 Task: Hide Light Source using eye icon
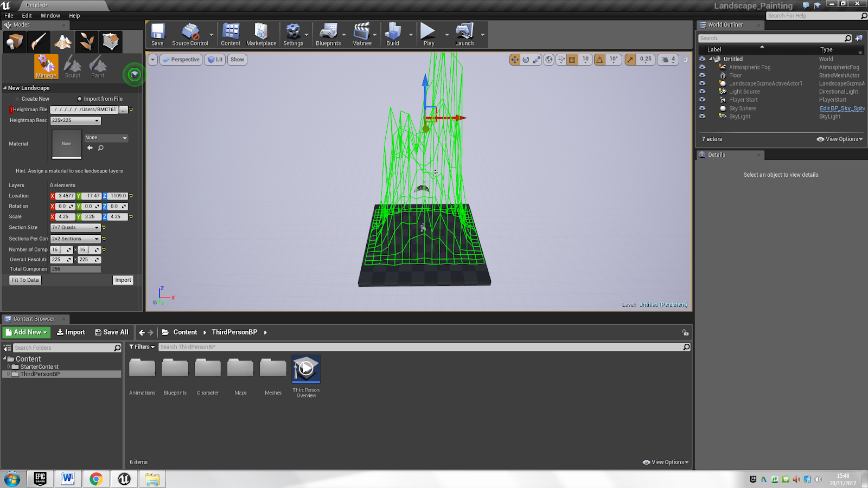702,92
